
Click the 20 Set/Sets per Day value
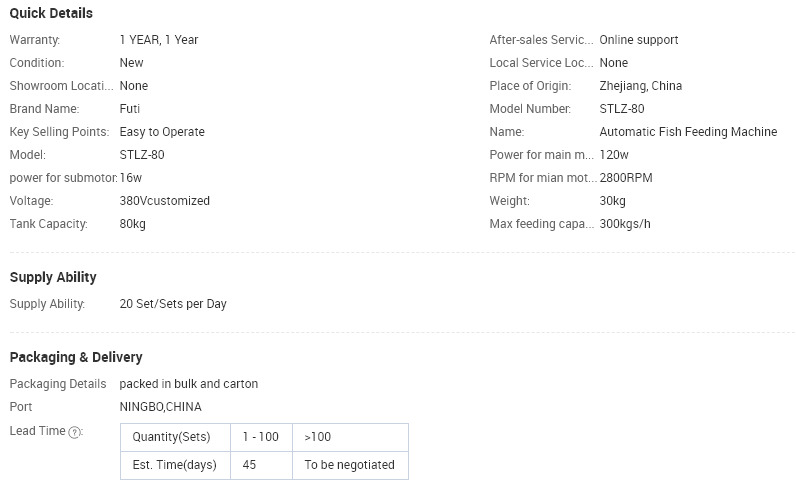(x=173, y=304)
